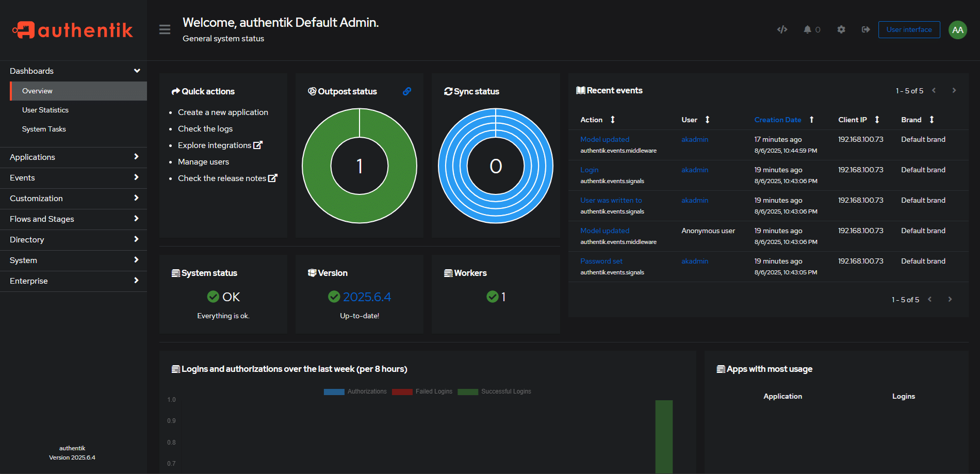Expand the Enterprise section
The image size is (980, 474).
click(x=73, y=281)
